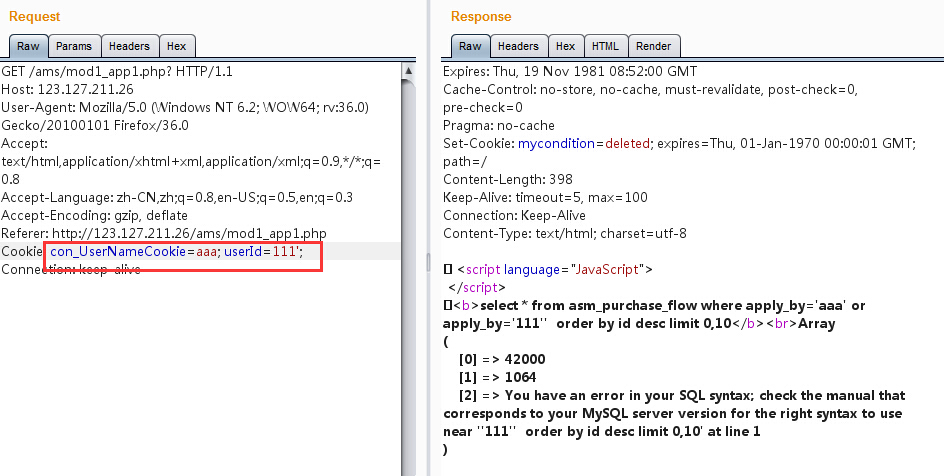
Task: Click the Content-Type: text/html response line
Action: (x=565, y=233)
